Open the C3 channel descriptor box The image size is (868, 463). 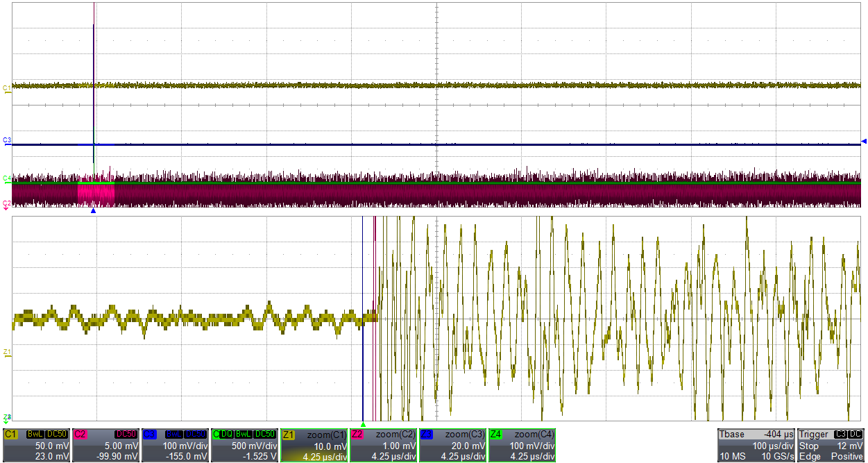[x=175, y=445]
